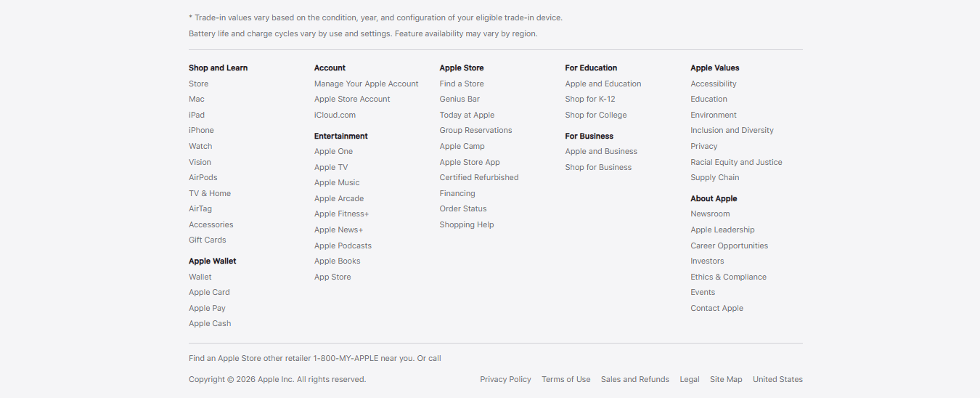Open the Accessibility link
The height and width of the screenshot is (398, 980).
pos(714,84)
